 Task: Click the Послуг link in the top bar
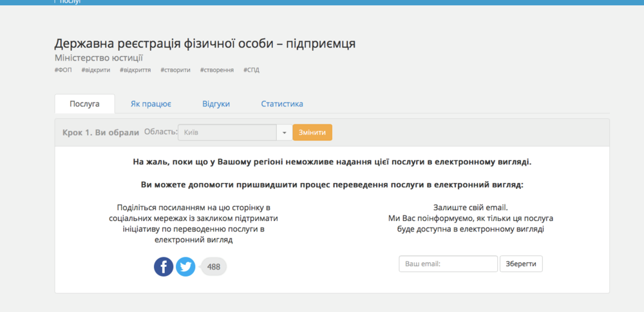coord(70,2)
